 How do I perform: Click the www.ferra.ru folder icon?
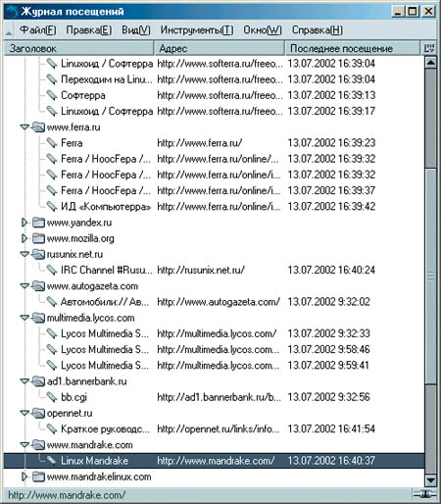pos(38,126)
